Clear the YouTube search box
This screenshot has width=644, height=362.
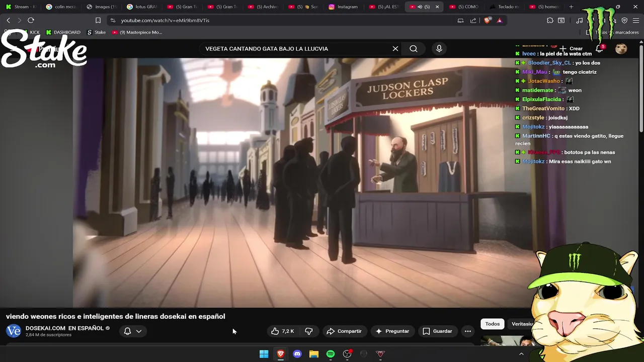pos(395,49)
